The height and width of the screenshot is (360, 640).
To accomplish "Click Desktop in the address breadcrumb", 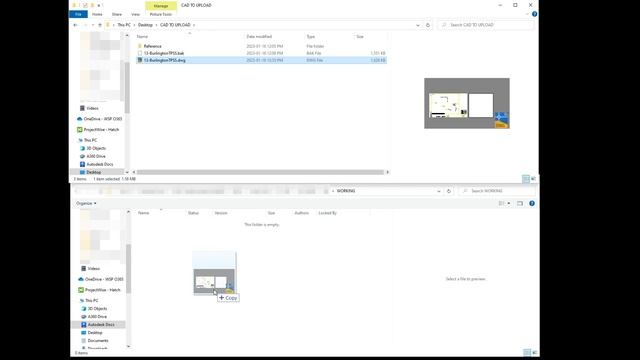I will click(x=145, y=25).
